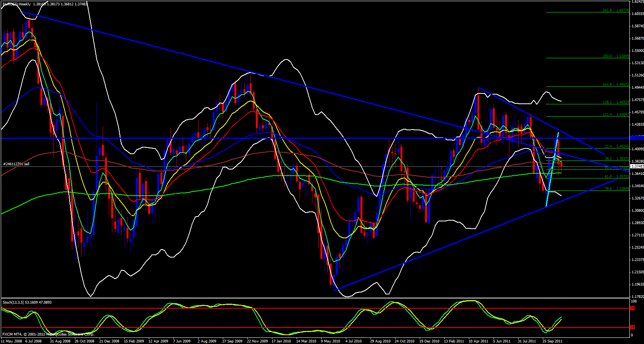This screenshot has height=344, width=644.
Task: Click the 1.33849 Fibonacci price value
Action: (x=622, y=189)
